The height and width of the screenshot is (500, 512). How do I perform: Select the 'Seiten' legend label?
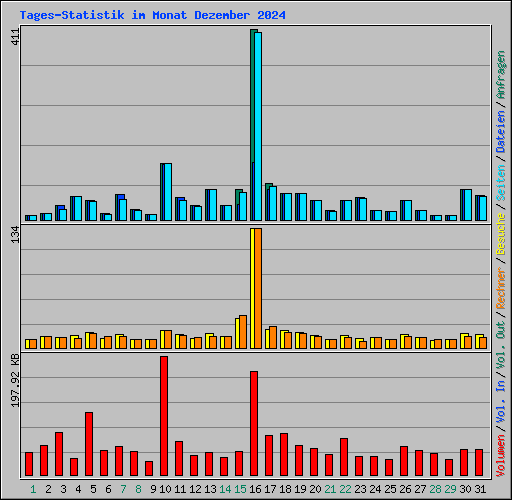(x=501, y=183)
